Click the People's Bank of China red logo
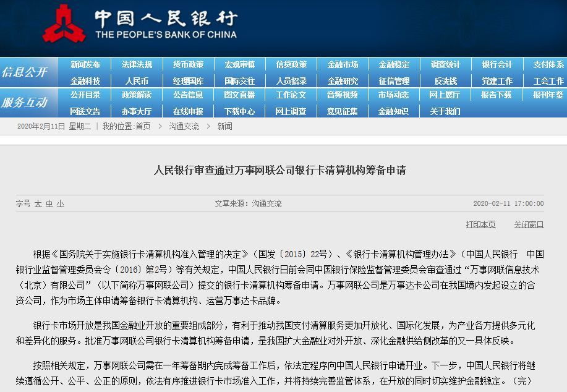Viewport: 567px width, 392px height. click(x=64, y=23)
